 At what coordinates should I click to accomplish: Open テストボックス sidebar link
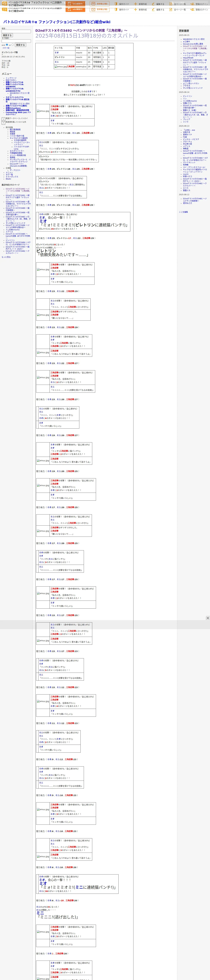coord(12,177)
